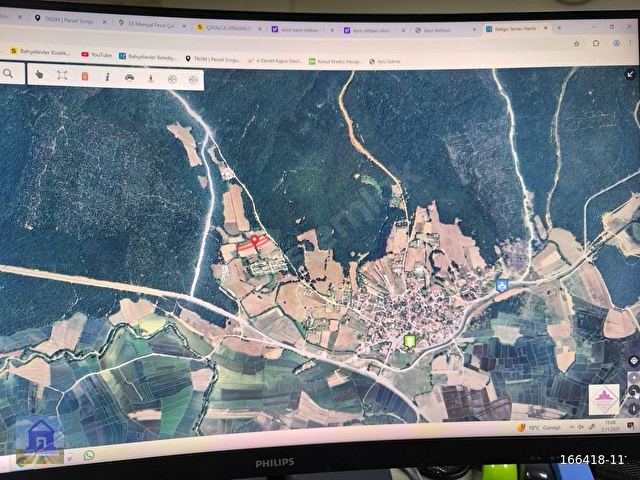
Task: Click the red highlighted parcel strip
Action: coord(253,244)
